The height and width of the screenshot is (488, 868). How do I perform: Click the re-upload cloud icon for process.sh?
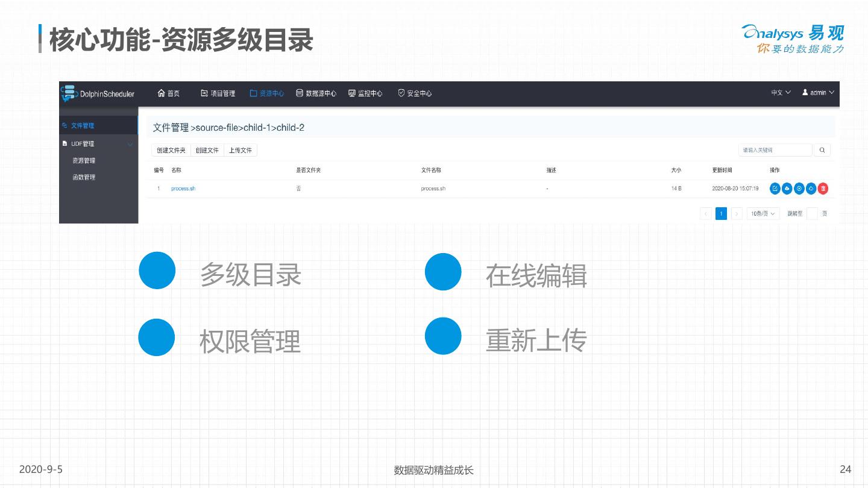pos(787,189)
